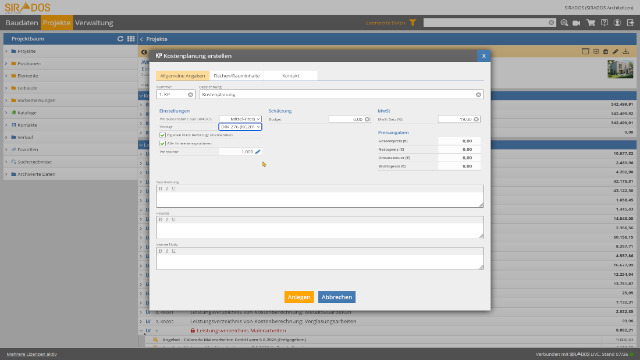Expand the Favoriten tree node
Image resolution: width=640 pixels, height=360 pixels.
coord(6,149)
